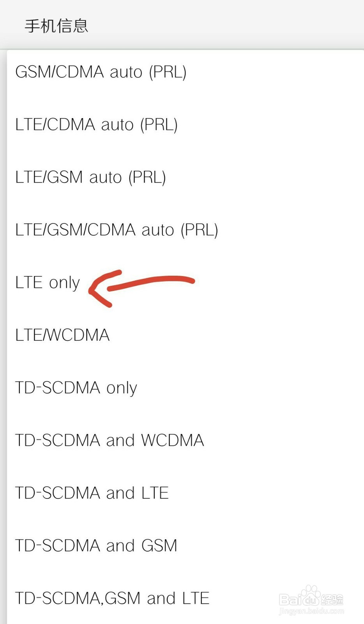
Task: Open the jingyan.baidu.com watermark link
Action: click(311, 611)
